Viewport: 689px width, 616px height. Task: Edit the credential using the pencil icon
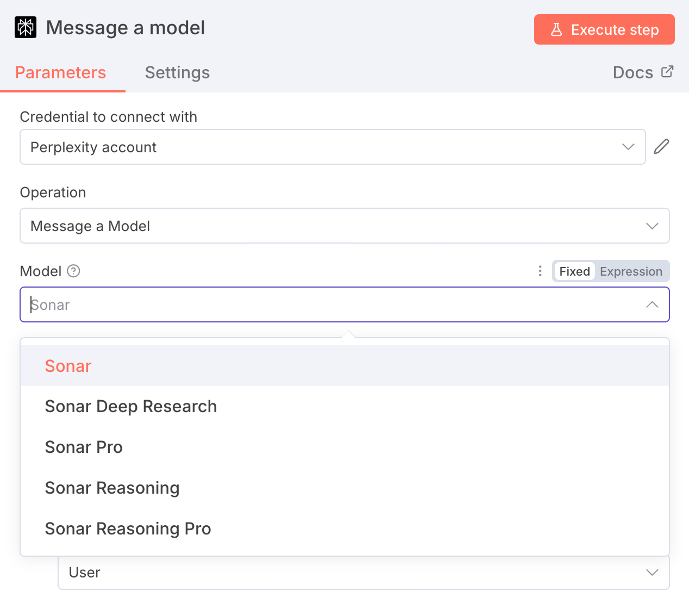coord(662,146)
